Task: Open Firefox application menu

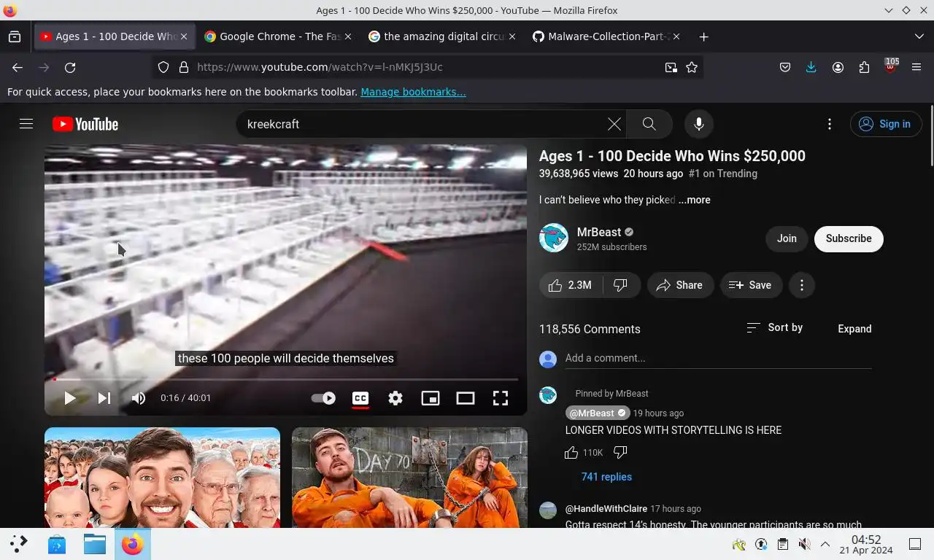Action: coord(916,67)
